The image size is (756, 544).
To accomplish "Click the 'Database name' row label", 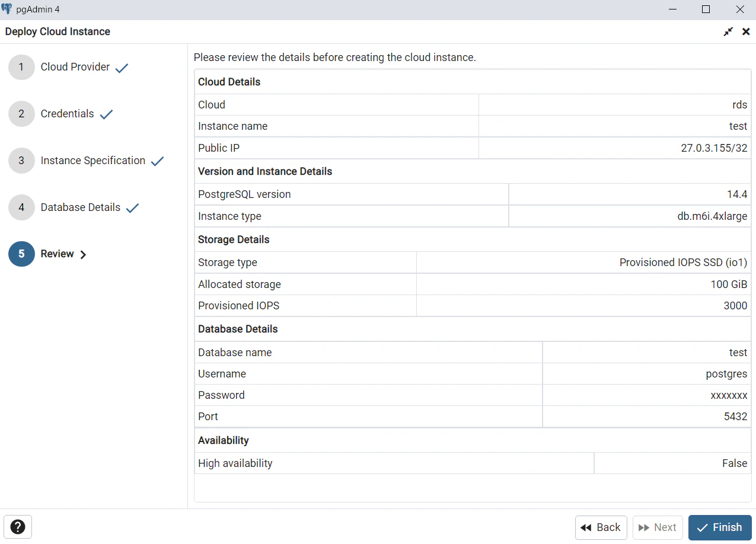I will coord(235,353).
